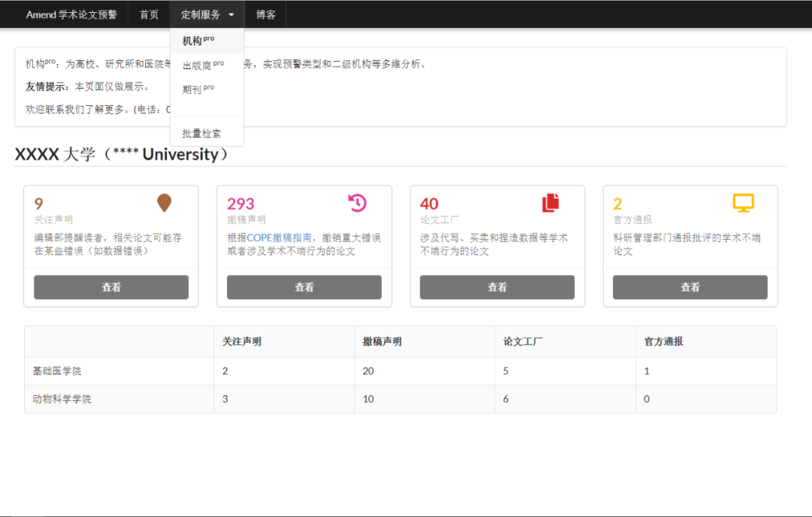
Task: Click the Amend 学术论文预警 brand link
Action: [x=71, y=14]
